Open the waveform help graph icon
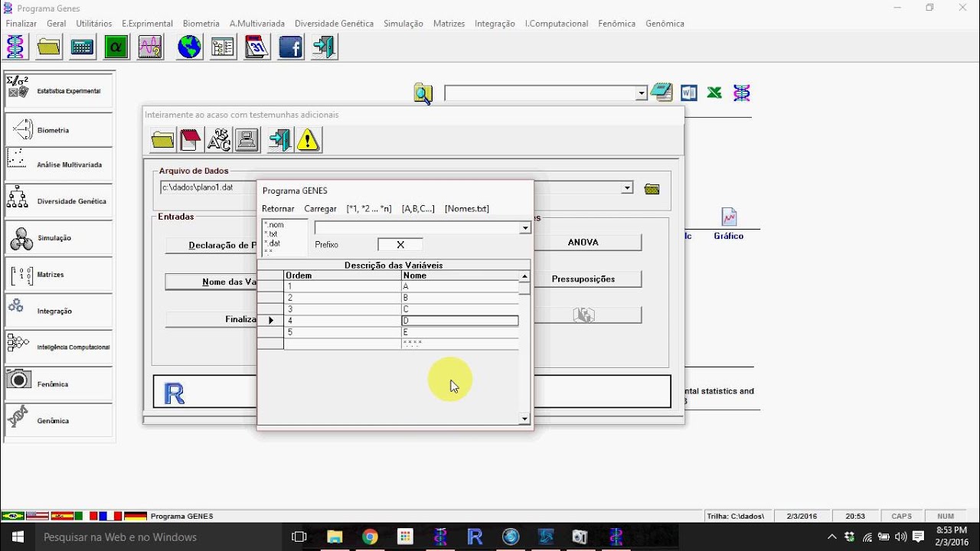Image resolution: width=980 pixels, height=551 pixels. [150, 47]
